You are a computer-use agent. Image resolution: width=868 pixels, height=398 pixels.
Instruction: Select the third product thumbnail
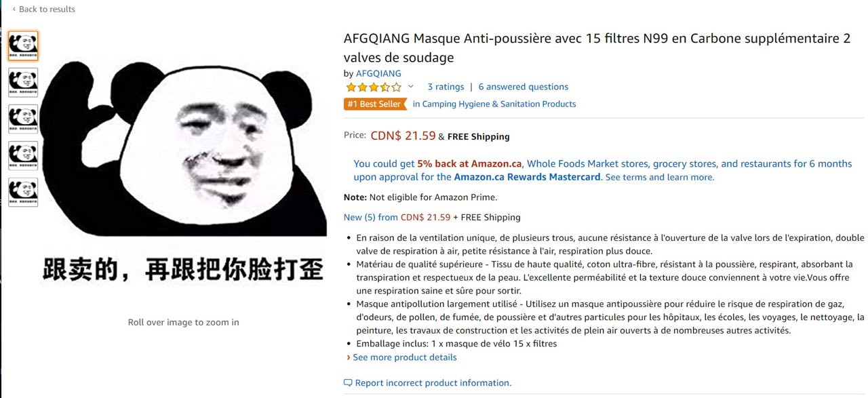pos(23,119)
